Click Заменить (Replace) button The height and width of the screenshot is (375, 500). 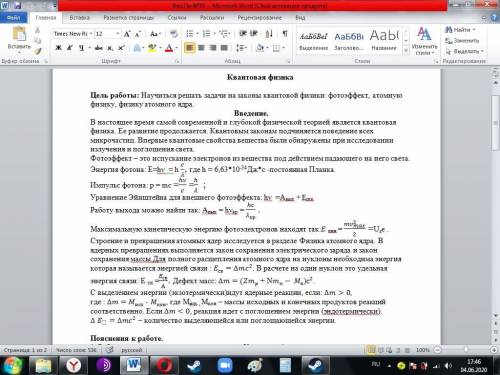462,40
